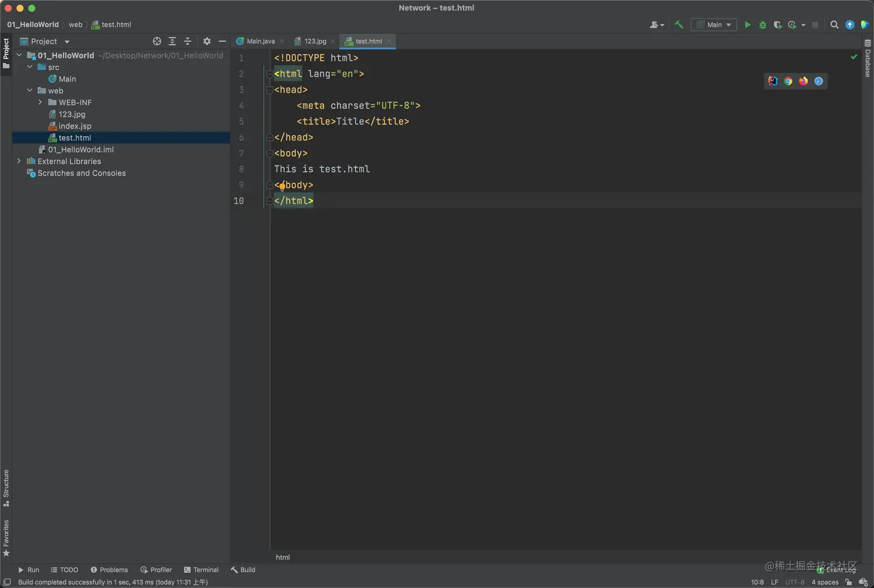Screen dimensions: 874x588
Task: Expand External Libraries node
Action: 19,161
